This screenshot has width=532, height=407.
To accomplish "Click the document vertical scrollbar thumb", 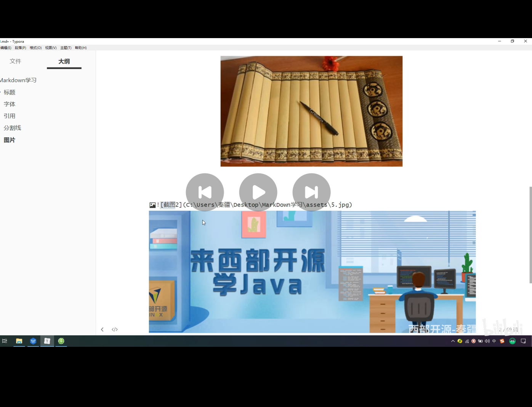I will pos(530,235).
